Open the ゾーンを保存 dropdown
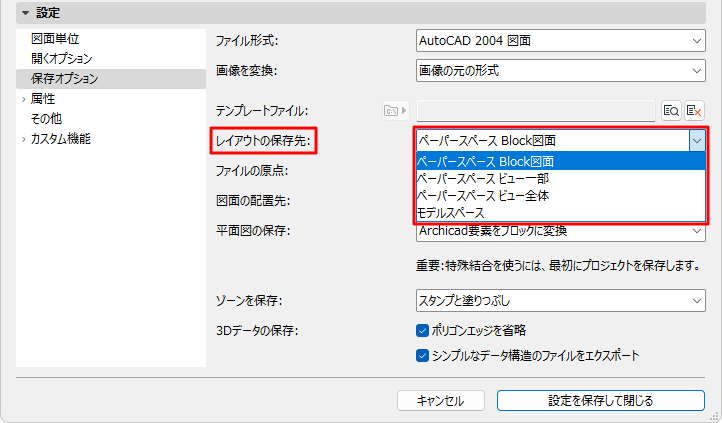The image size is (722, 423). (x=560, y=301)
